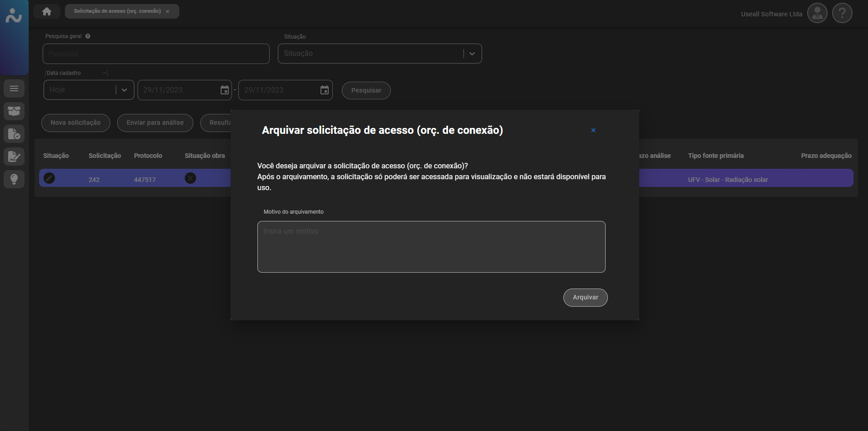The height and width of the screenshot is (431, 868).
Task: Open the end date calendar picker
Action: point(324,90)
